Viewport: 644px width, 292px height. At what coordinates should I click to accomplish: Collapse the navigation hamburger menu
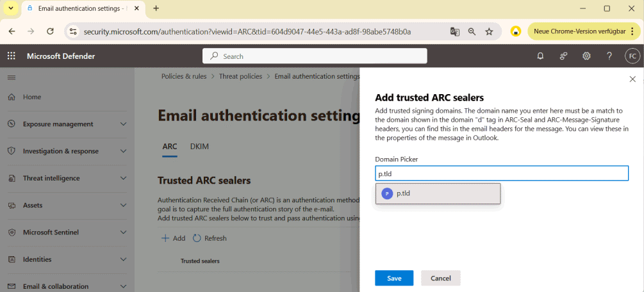pyautogui.click(x=12, y=77)
